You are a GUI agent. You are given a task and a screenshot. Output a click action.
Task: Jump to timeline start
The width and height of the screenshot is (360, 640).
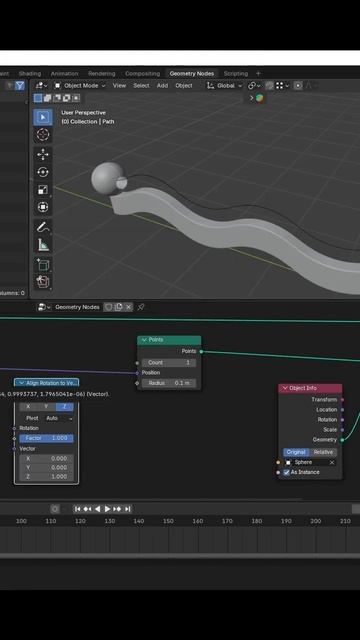[x=78, y=509]
